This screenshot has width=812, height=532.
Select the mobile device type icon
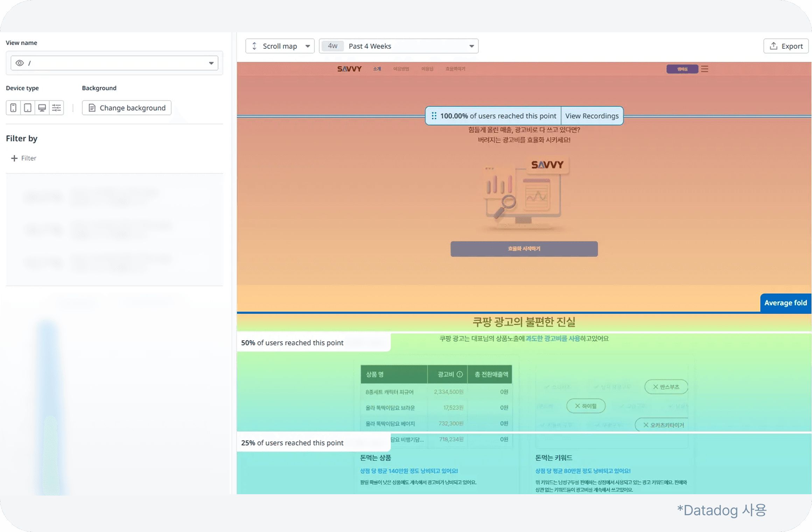(13, 108)
